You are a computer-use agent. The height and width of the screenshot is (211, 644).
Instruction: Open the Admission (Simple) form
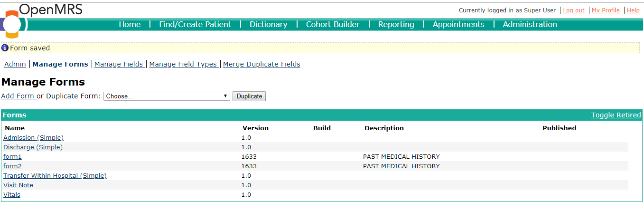coord(33,137)
